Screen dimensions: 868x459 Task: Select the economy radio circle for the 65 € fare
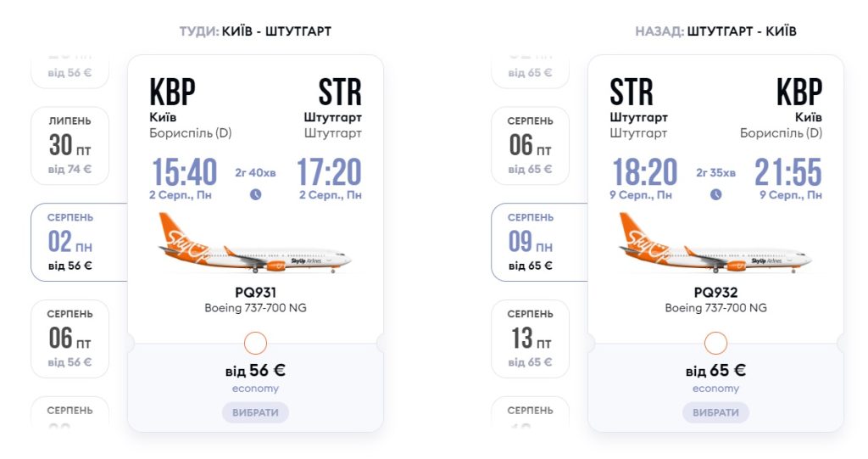(x=716, y=344)
